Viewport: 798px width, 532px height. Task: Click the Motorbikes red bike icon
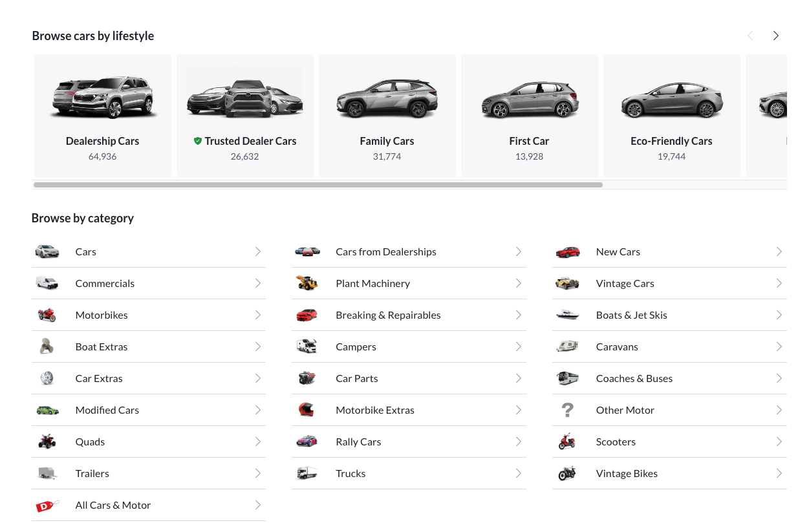tap(47, 315)
